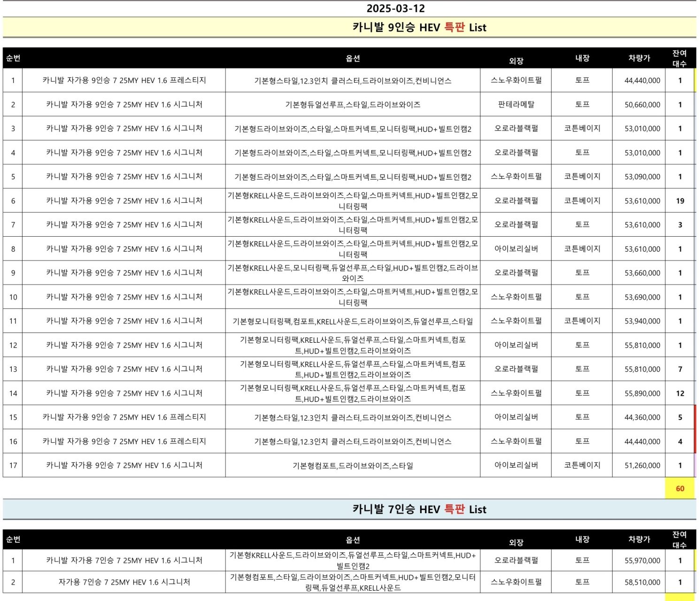The height and width of the screenshot is (601, 700).
Task: Select '오로라블랙펄' exterior in 9인승 row 3
Action: pos(516,128)
